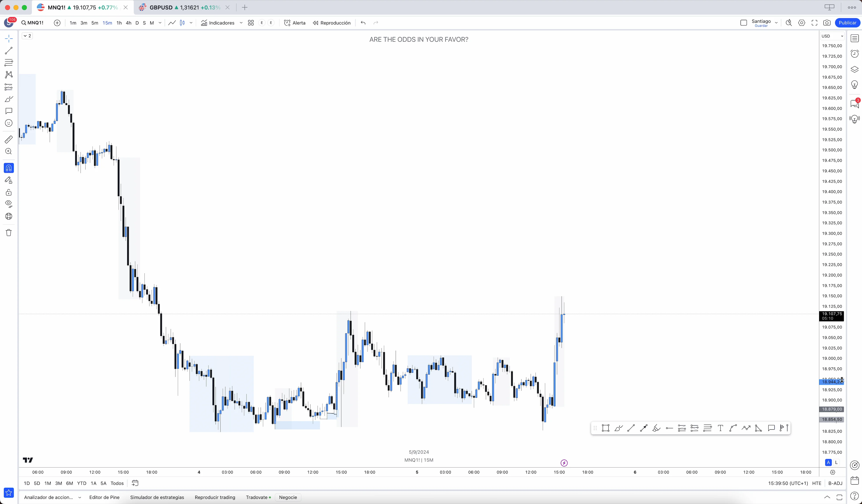
Task: Click the Reproducción replay button
Action: click(331, 23)
